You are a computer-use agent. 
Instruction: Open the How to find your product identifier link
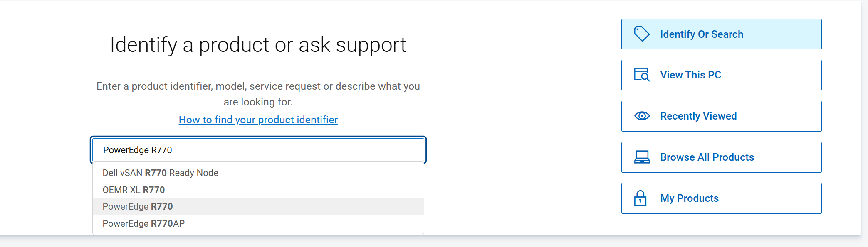click(x=258, y=120)
